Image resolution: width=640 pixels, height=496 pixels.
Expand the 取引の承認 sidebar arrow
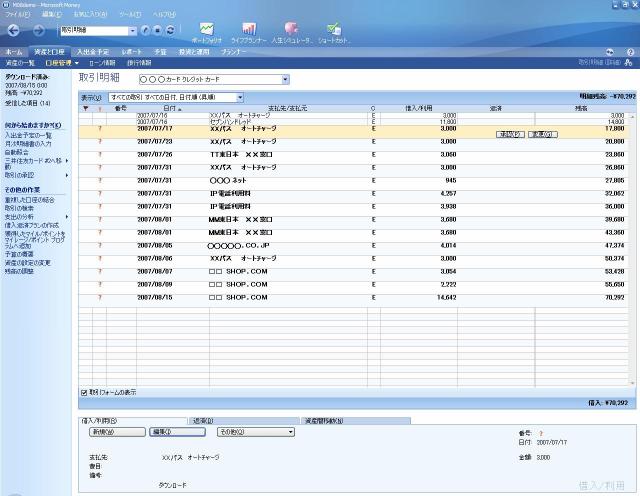67,176
